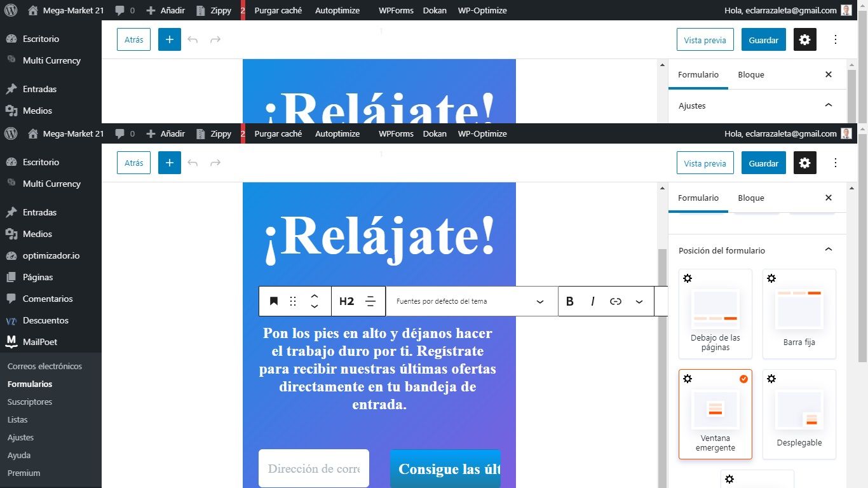Click the six-dot drag handle in block toolbar
The height and width of the screenshot is (488, 868).
[293, 301]
